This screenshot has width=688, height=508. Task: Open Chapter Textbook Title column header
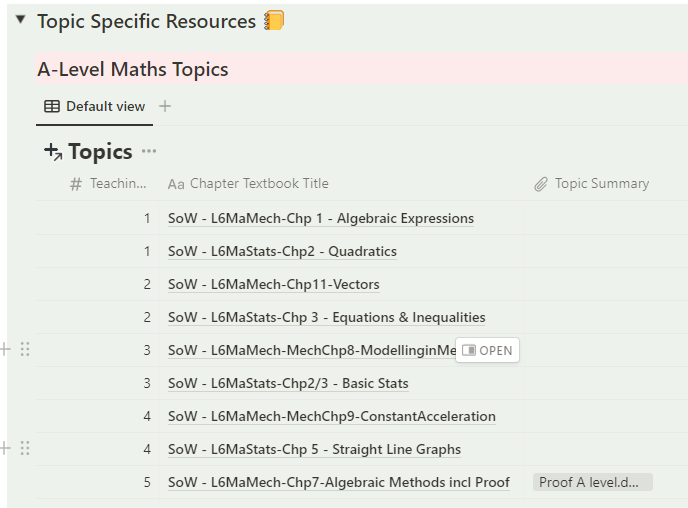click(x=248, y=184)
